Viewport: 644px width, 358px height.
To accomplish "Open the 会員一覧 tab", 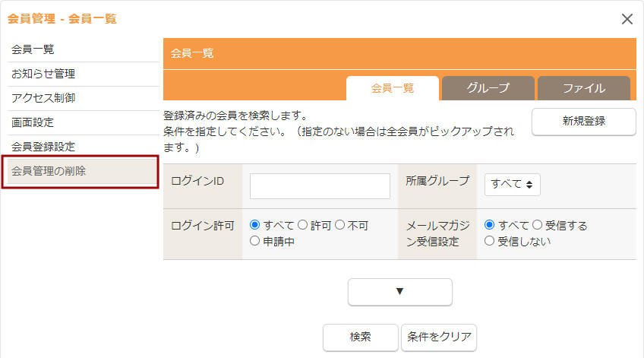I will coord(392,88).
